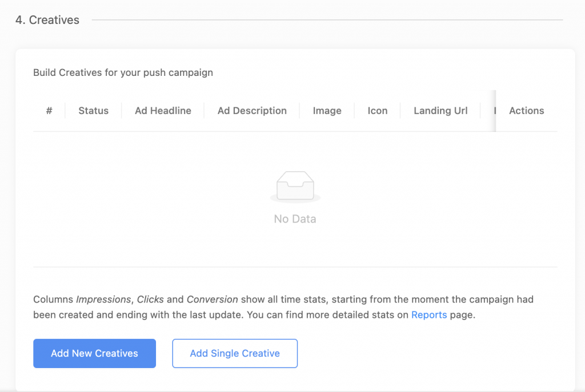Click the 4. Creatives section heading
585x392 pixels.
47,20
